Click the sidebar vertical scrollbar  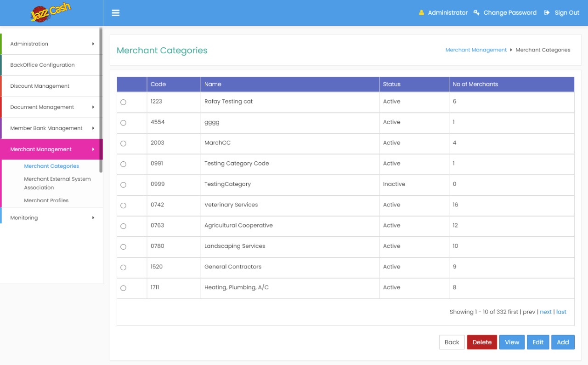101,100
